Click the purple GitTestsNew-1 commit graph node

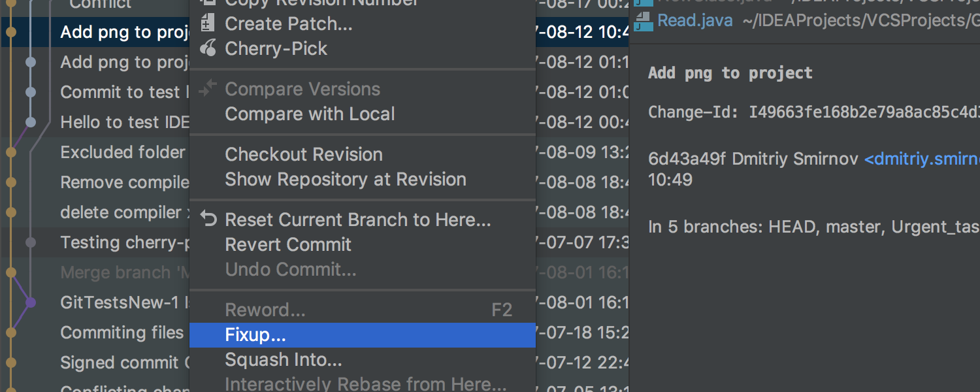[30, 302]
